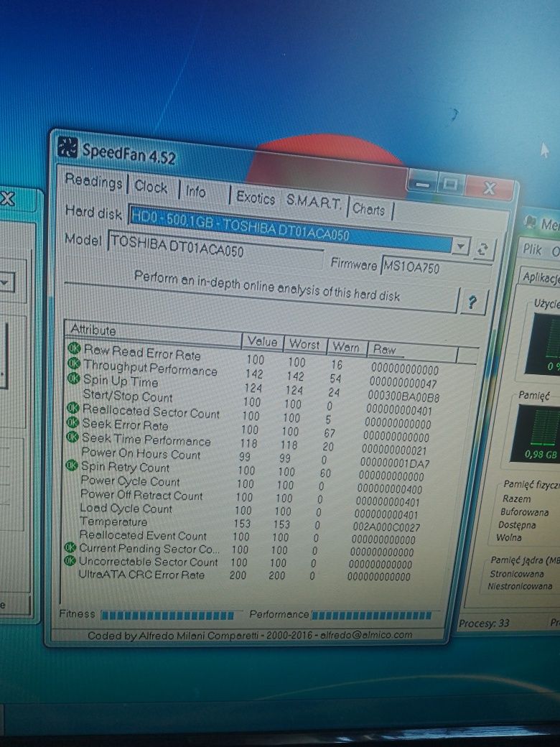Image resolution: width=560 pixels, height=747 pixels.
Task: Select the HD0 TOSHIBA DT01ACA050 combo box entry
Action: (x=291, y=228)
